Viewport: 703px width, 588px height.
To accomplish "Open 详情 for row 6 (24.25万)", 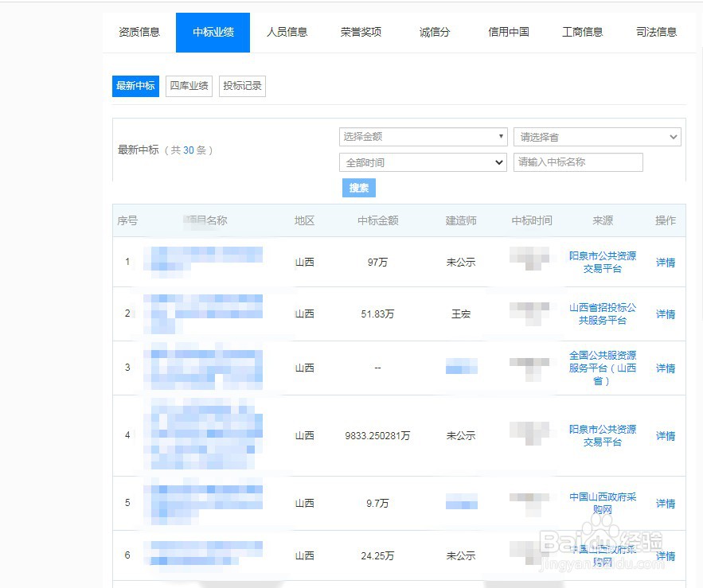I will coord(666,556).
